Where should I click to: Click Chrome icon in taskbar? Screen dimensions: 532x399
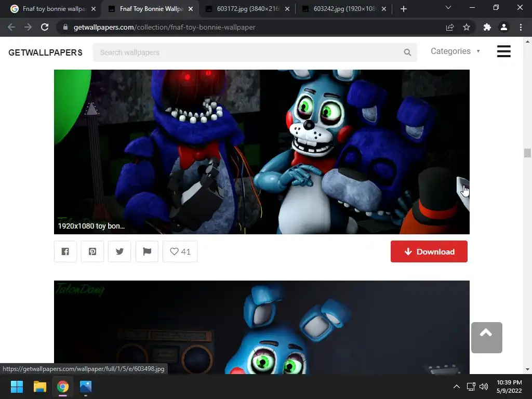(x=63, y=387)
